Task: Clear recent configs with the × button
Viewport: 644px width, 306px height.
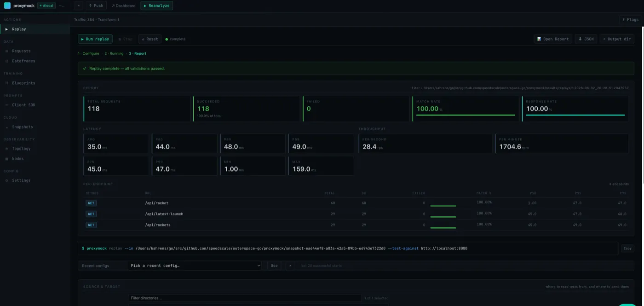Action: [290, 266]
